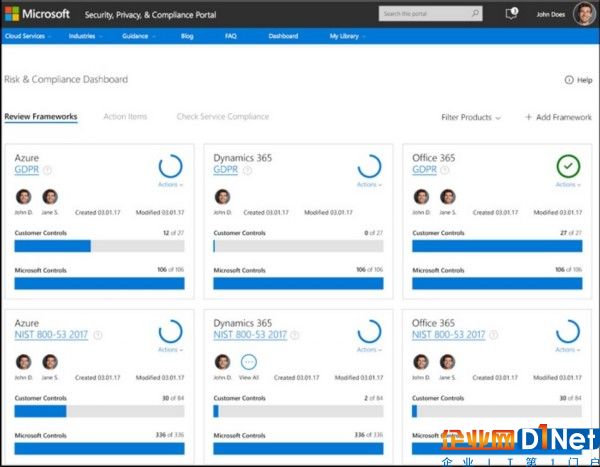
Task: Click John D. avatar in Dynamics 365 GDPR card
Action: click(x=222, y=197)
